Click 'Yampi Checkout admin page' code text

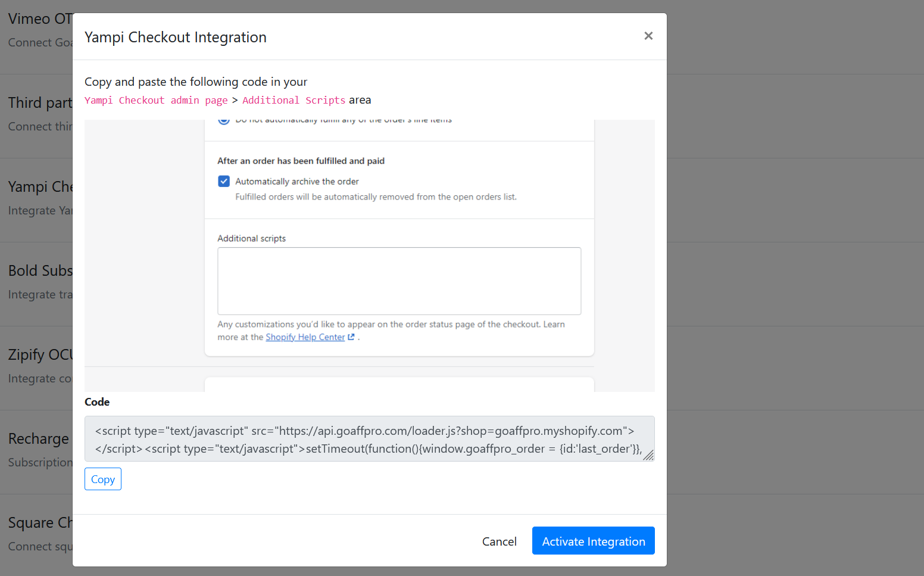156,100
